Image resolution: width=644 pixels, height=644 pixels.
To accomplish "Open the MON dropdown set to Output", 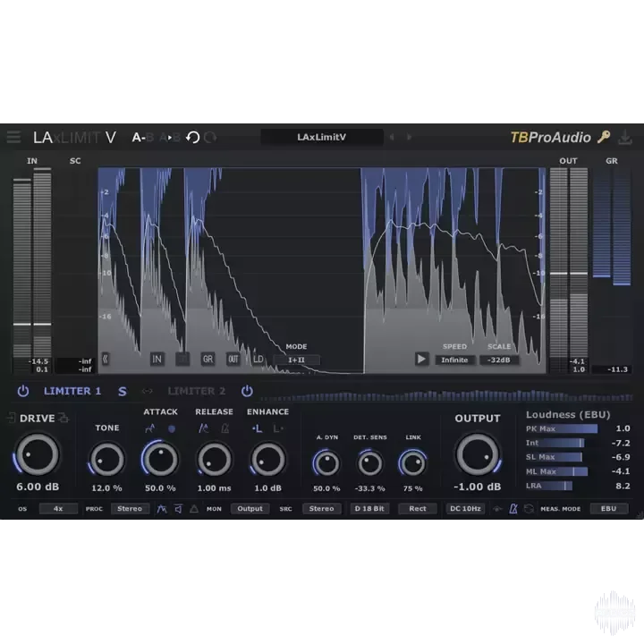I will 250,508.
